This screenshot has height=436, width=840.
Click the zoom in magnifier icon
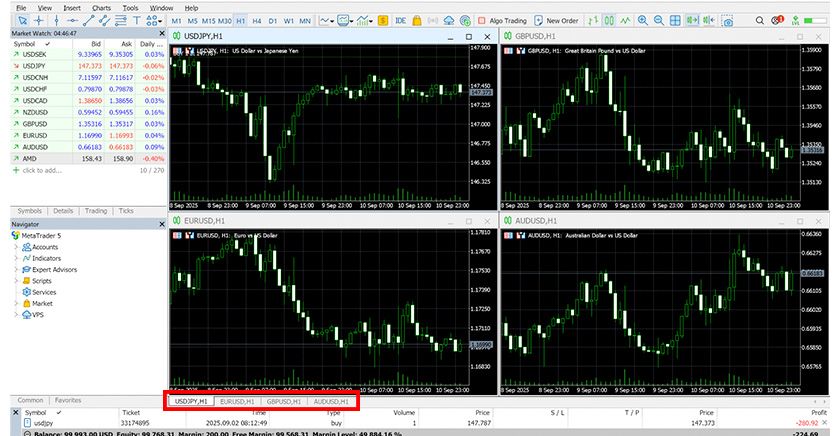[643, 20]
